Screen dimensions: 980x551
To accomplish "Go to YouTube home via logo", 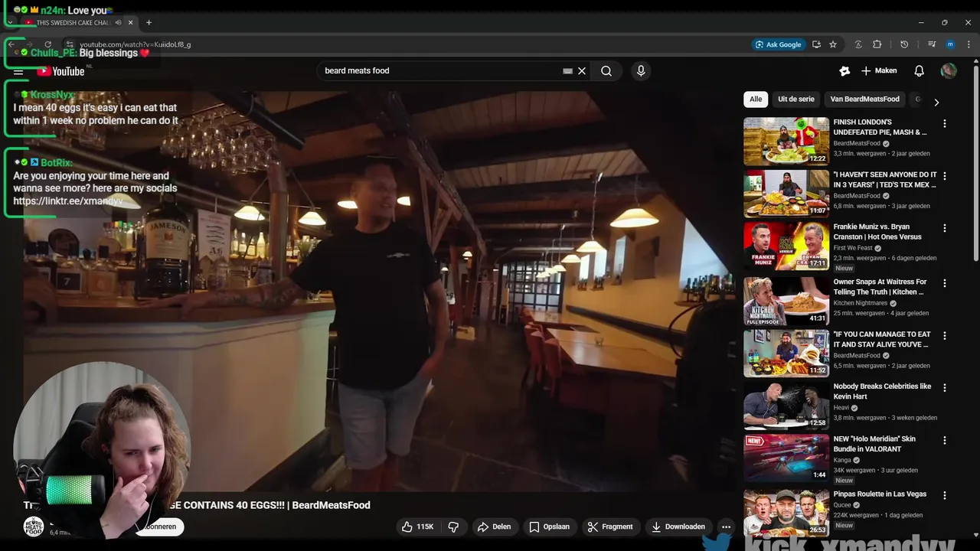I will [x=60, y=71].
